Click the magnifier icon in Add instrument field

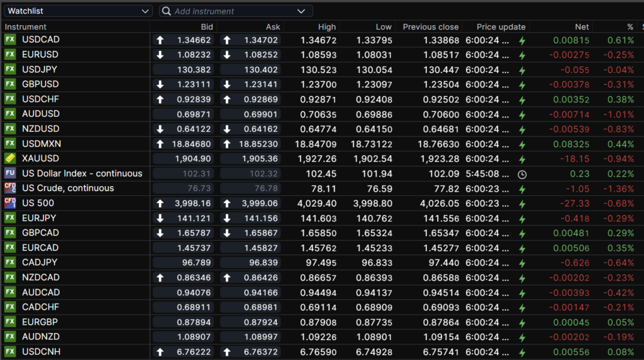pyautogui.click(x=166, y=11)
